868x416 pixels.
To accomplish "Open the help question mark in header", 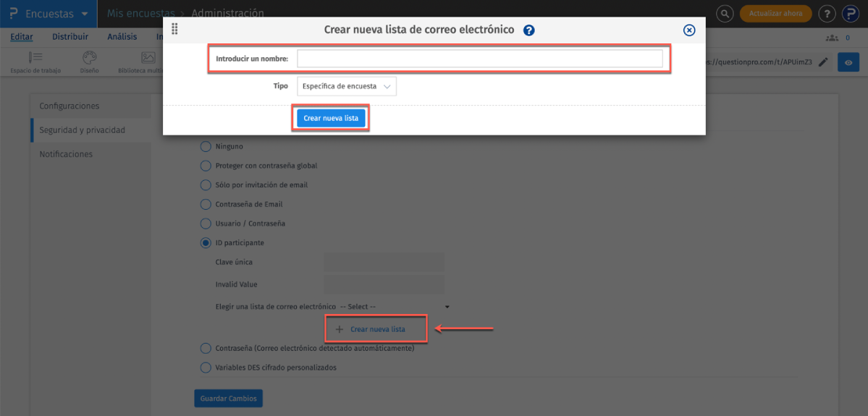I will point(827,13).
